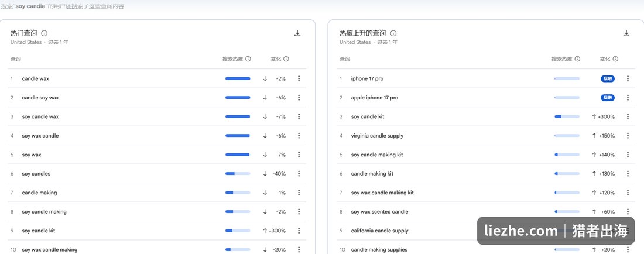This screenshot has height=254, width=644.
Task: Open more options for candle making kit row
Action: pyautogui.click(x=628, y=174)
